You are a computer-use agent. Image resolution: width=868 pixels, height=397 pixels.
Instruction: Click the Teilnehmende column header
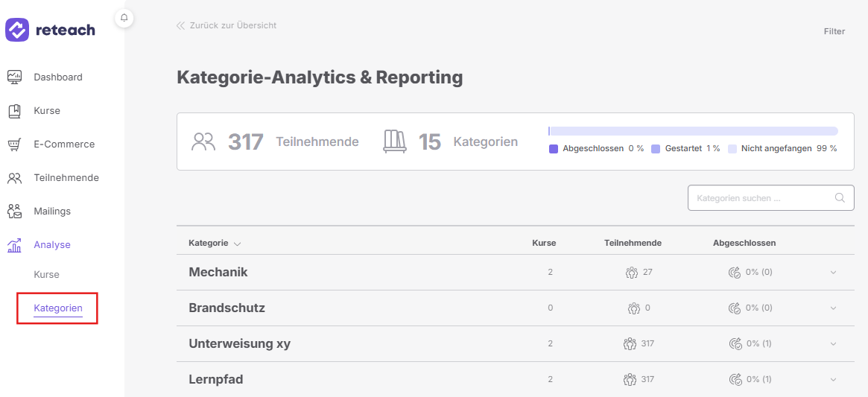633,243
